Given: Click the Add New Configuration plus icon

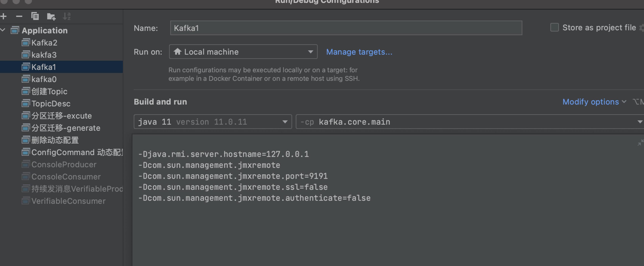Looking at the screenshot, I should pos(4,16).
